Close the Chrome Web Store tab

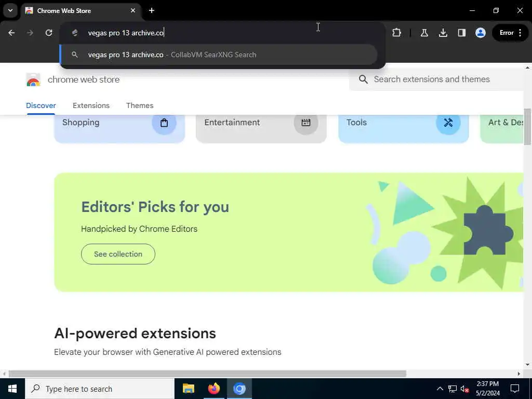click(133, 10)
